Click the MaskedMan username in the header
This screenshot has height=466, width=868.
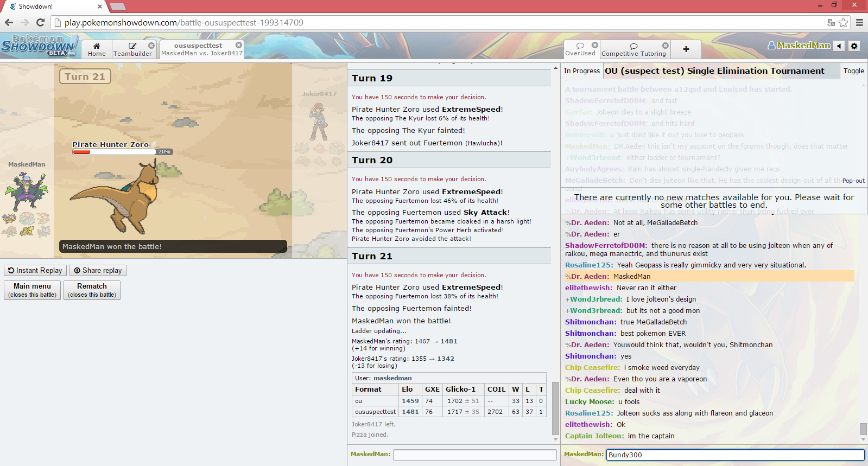click(x=799, y=46)
